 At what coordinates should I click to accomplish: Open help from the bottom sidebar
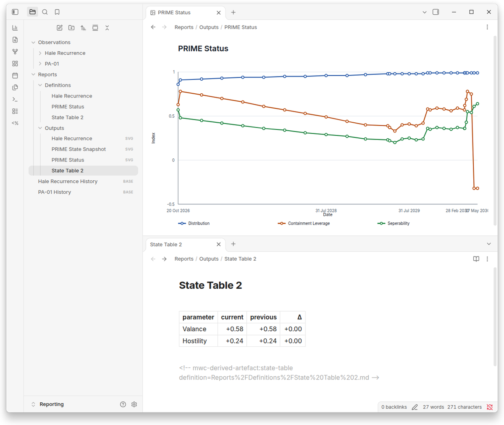pyautogui.click(x=123, y=404)
